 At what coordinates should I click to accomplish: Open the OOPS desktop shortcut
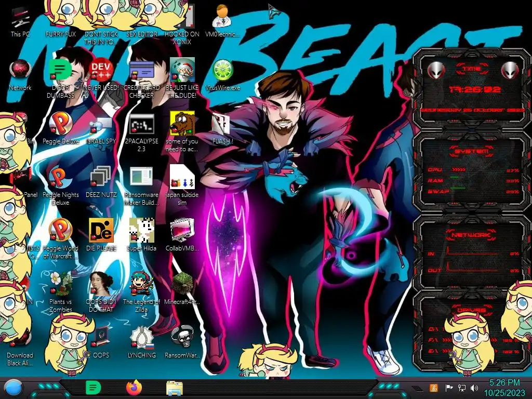click(x=101, y=343)
